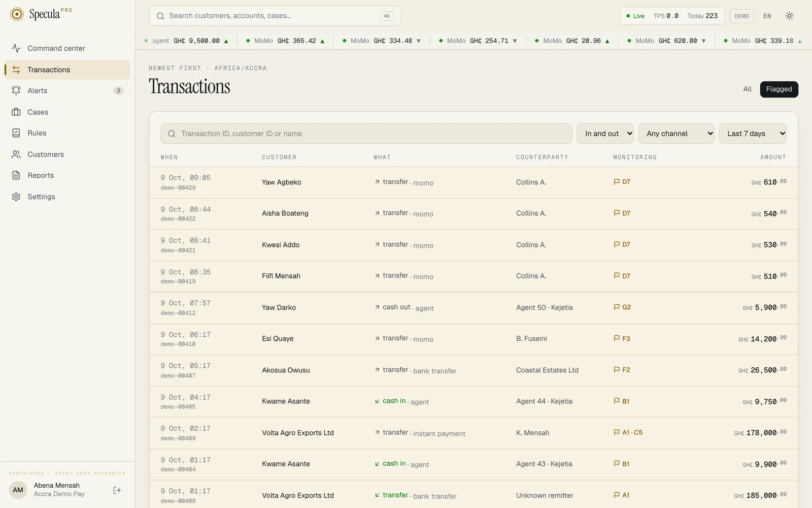This screenshot has width=812, height=508.
Task: Click the DEMO badge
Action: [x=742, y=16]
